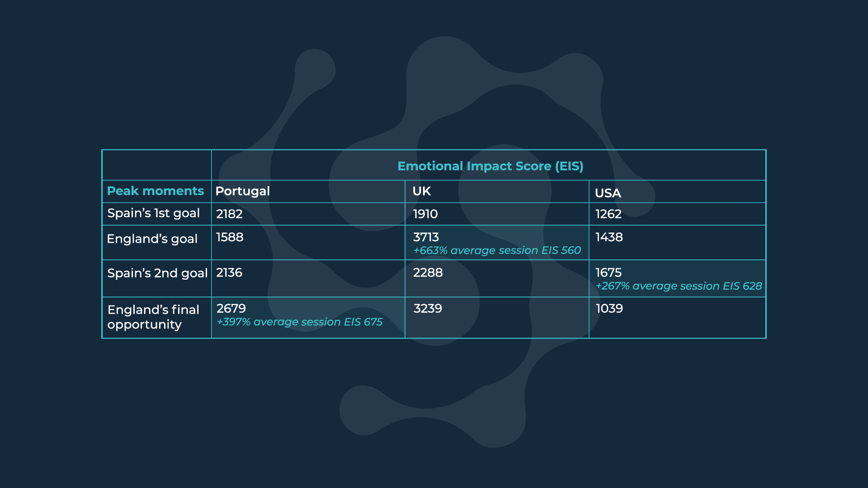Click Portugal value 2679
Image resolution: width=868 pixels, height=488 pixels.
[x=231, y=309]
